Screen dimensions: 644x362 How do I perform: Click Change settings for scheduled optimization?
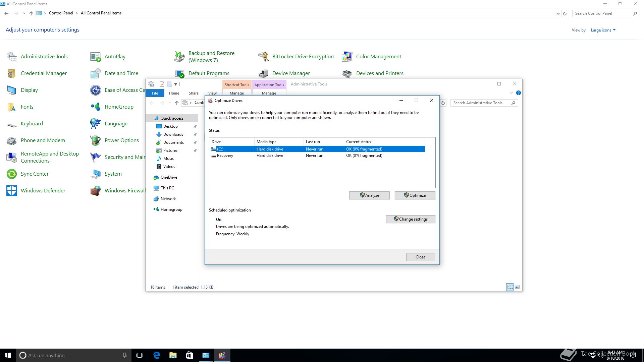coord(411,219)
